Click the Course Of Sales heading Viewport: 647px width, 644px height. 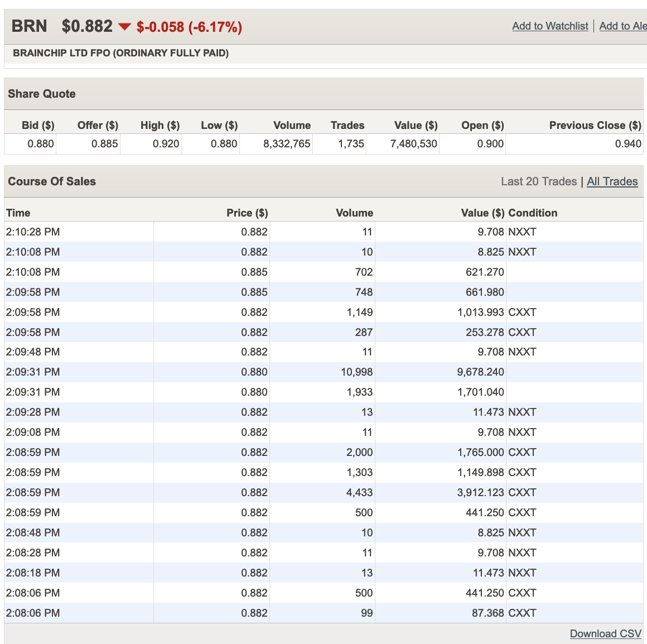click(x=52, y=181)
